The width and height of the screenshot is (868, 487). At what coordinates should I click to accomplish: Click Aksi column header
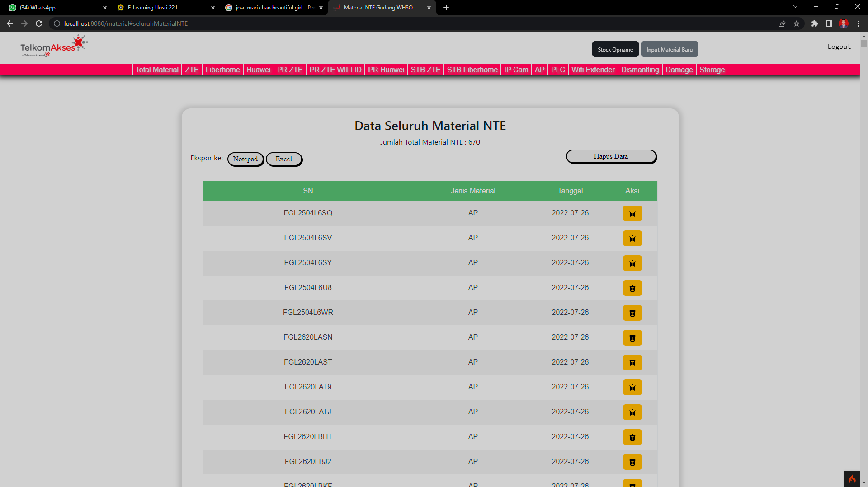(x=632, y=191)
